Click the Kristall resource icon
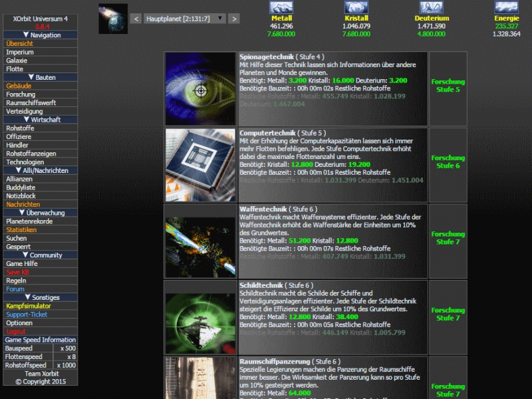Image resolution: width=532 pixels, height=399 pixels. (x=356, y=7)
